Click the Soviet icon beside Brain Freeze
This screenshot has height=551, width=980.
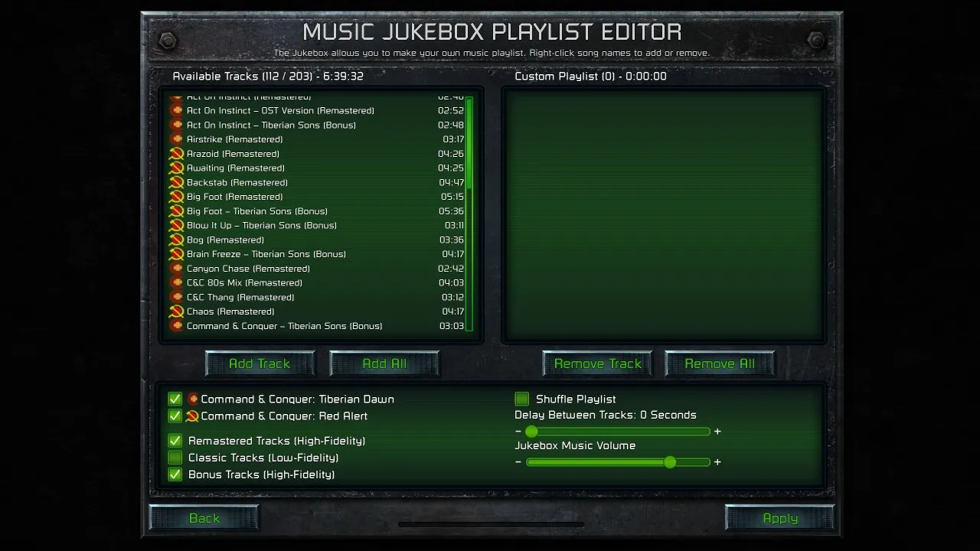pos(176,254)
